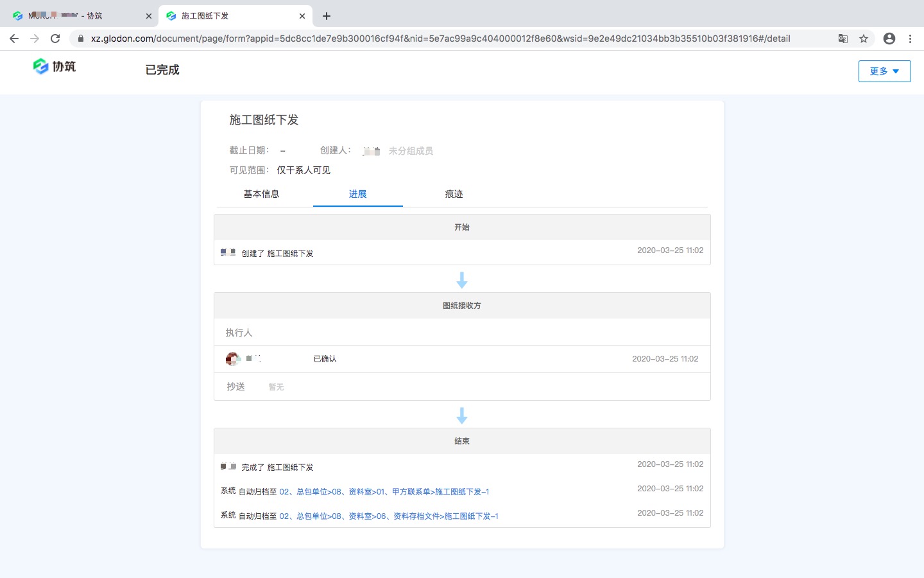This screenshot has height=578, width=924.
Task: Switch to the 协筑 browser tab
Action: point(77,15)
